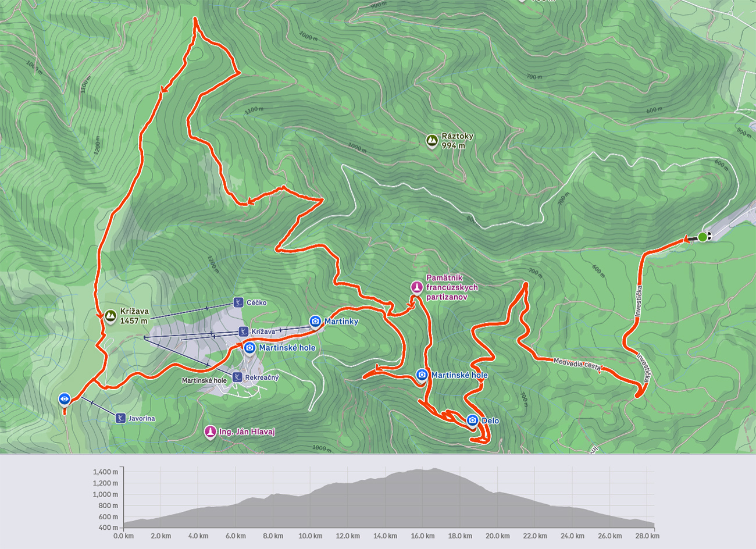Click the Križava 1457 m label text
756x549 pixels.
pyautogui.click(x=134, y=316)
